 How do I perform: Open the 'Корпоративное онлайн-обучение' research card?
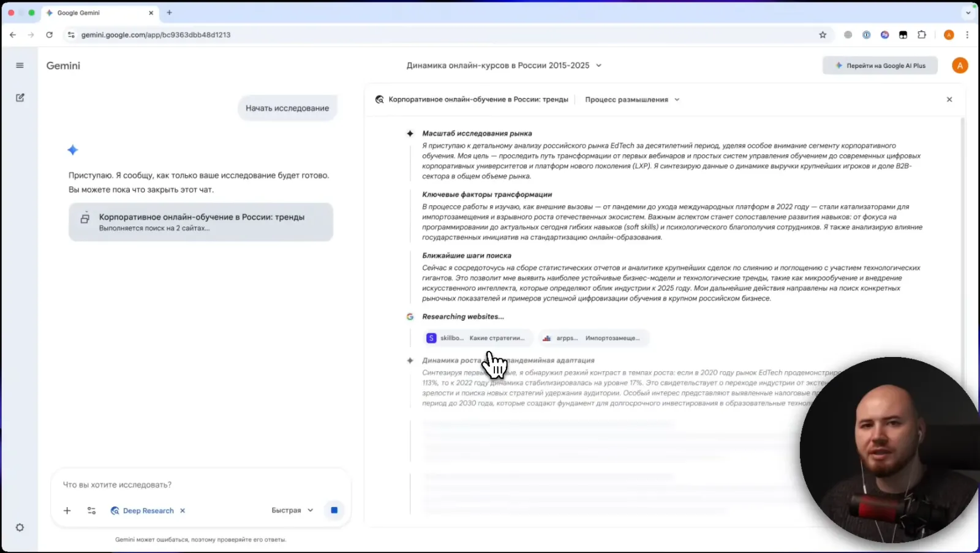(201, 222)
